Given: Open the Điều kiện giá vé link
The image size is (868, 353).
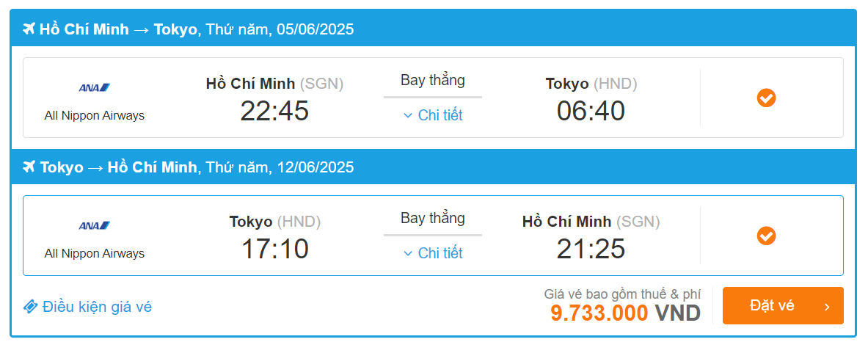Looking at the screenshot, I should pos(97,307).
